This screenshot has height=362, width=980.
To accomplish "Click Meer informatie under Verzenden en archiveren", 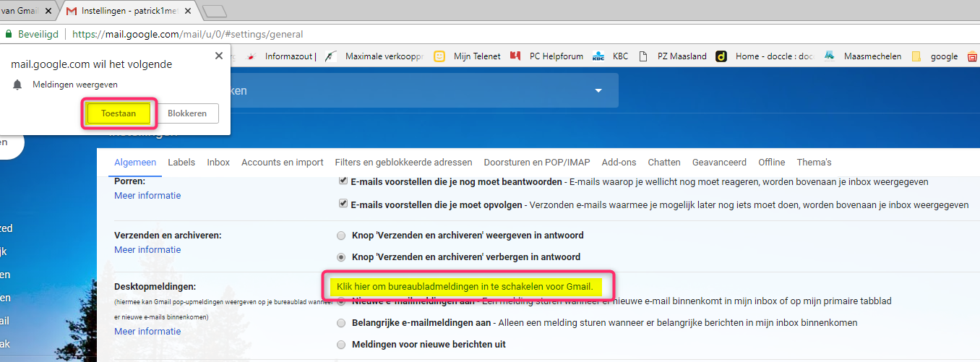I will pyautogui.click(x=147, y=249).
